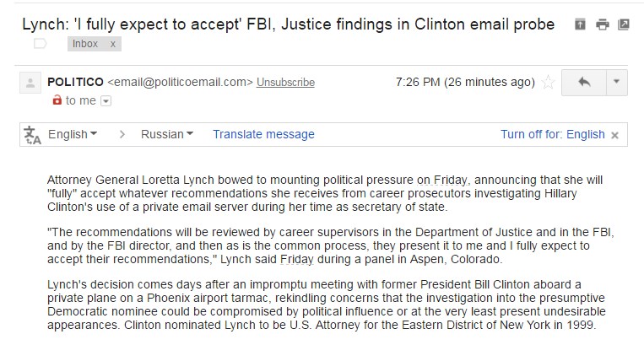644x345 pixels.
Task: Open the more options arrow beside reply
Action: click(x=616, y=82)
